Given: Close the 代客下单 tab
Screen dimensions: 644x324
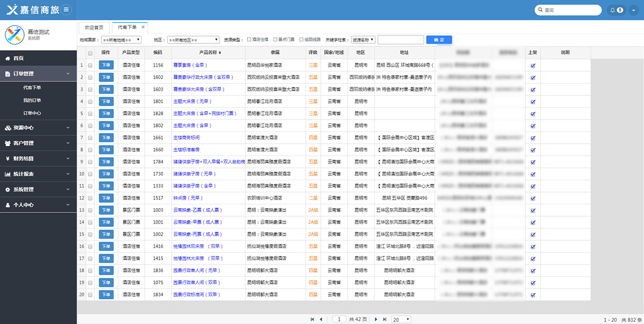Looking at the screenshot, I should click(x=143, y=27).
